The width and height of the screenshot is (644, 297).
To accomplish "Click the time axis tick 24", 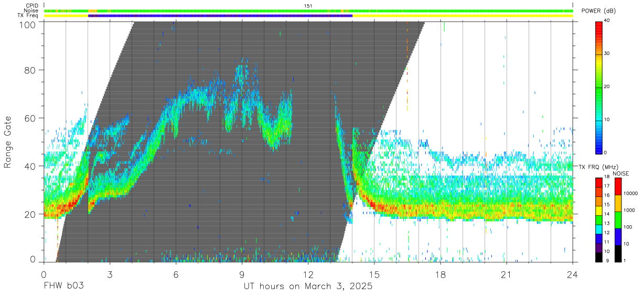I will [x=573, y=274].
